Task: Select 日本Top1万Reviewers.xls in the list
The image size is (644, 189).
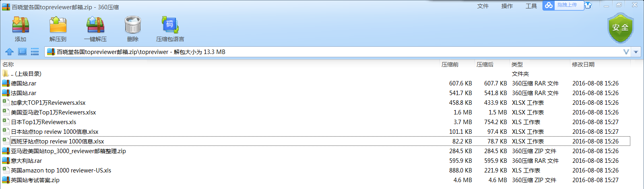Action: 316,122
